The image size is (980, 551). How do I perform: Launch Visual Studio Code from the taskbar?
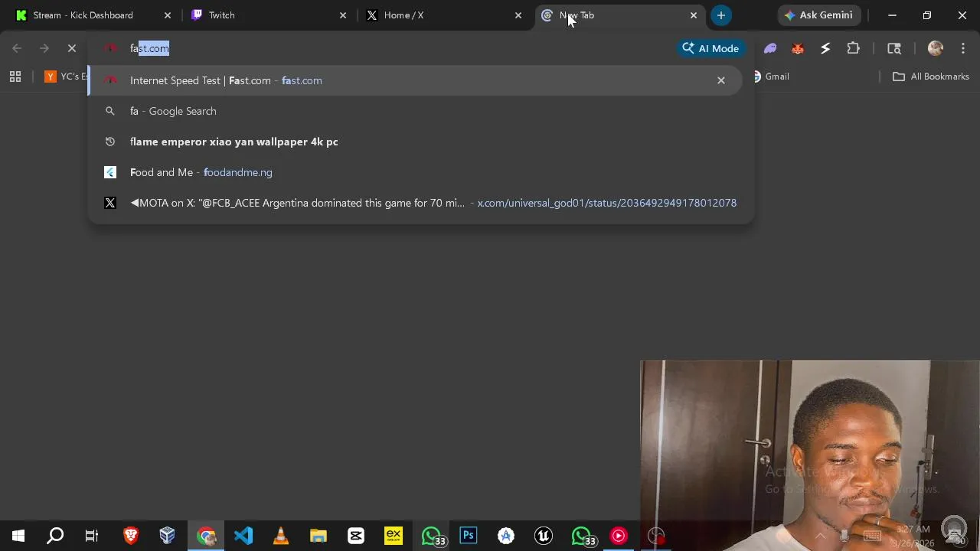pos(243,536)
